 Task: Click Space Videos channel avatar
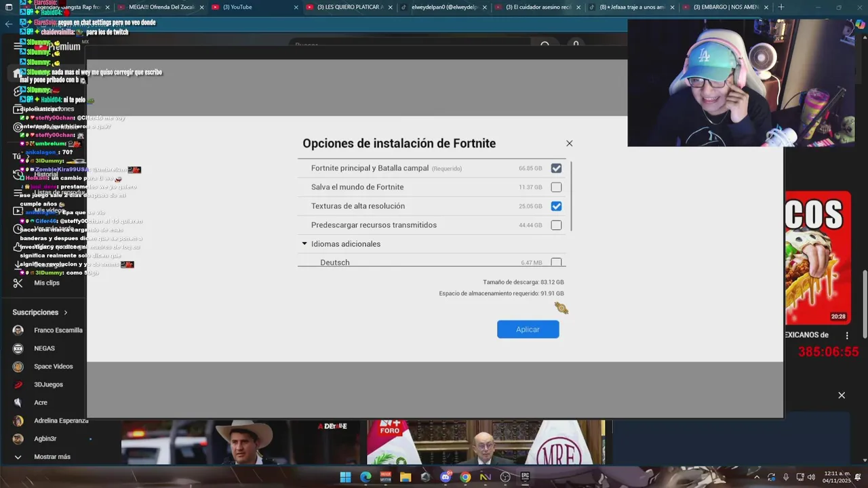[18, 367]
